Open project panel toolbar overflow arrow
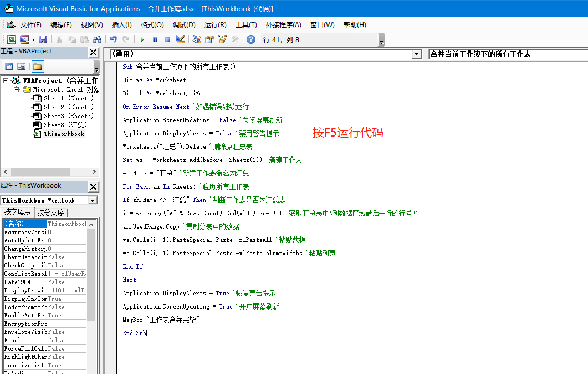588x374 pixels. tap(96, 67)
